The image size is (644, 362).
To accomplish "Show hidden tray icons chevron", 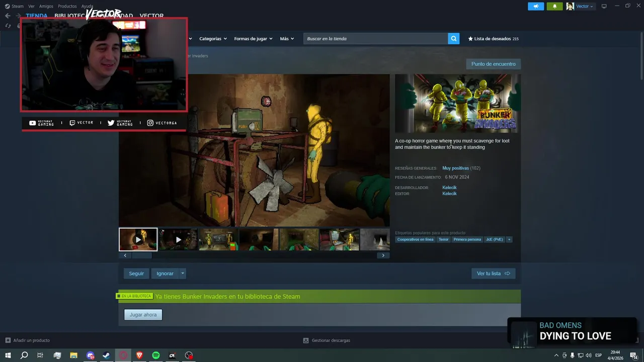I will tap(556, 355).
